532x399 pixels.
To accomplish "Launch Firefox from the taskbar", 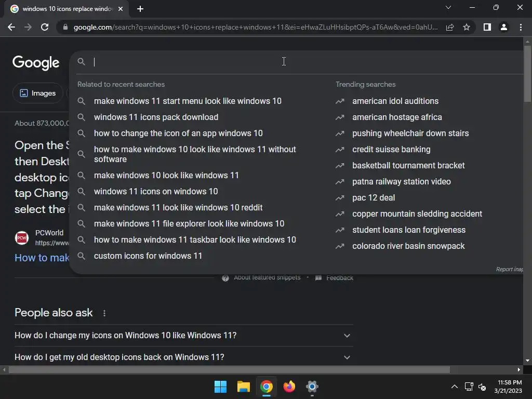I will click(x=289, y=387).
